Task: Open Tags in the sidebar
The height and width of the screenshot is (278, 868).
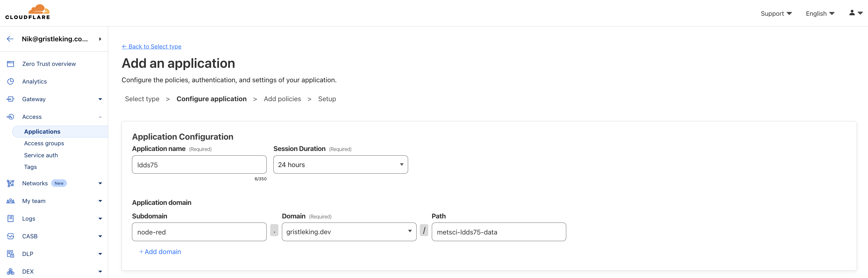Action: point(30,167)
